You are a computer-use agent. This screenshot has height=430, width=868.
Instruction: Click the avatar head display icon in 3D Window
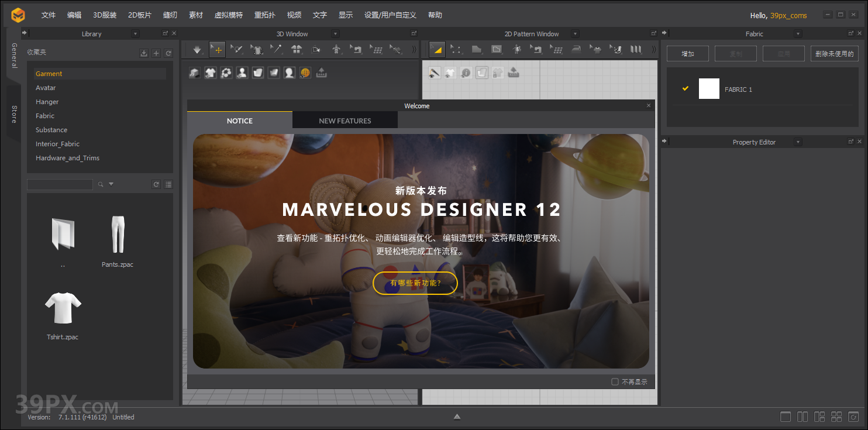pos(290,73)
